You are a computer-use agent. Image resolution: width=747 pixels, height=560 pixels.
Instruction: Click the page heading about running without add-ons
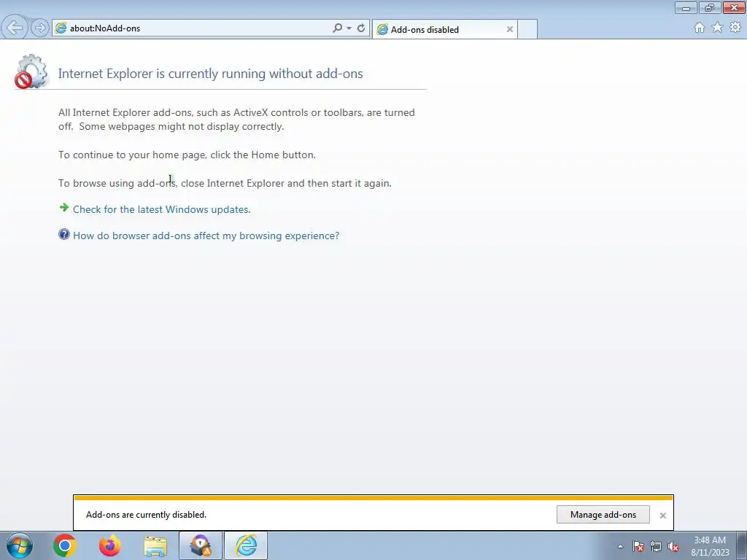(x=211, y=74)
